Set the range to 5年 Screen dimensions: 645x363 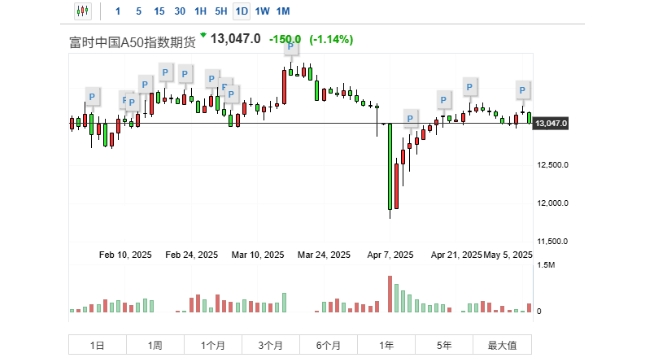(x=444, y=345)
